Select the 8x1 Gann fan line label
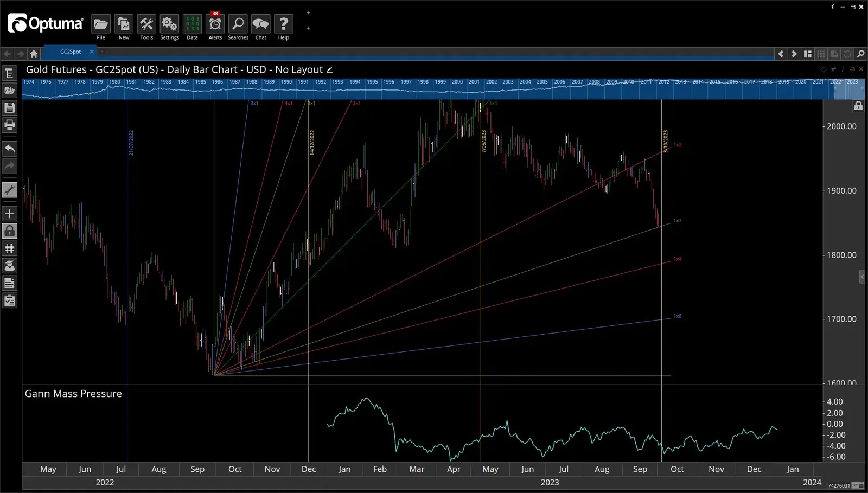The height and width of the screenshot is (493, 868). click(x=254, y=103)
